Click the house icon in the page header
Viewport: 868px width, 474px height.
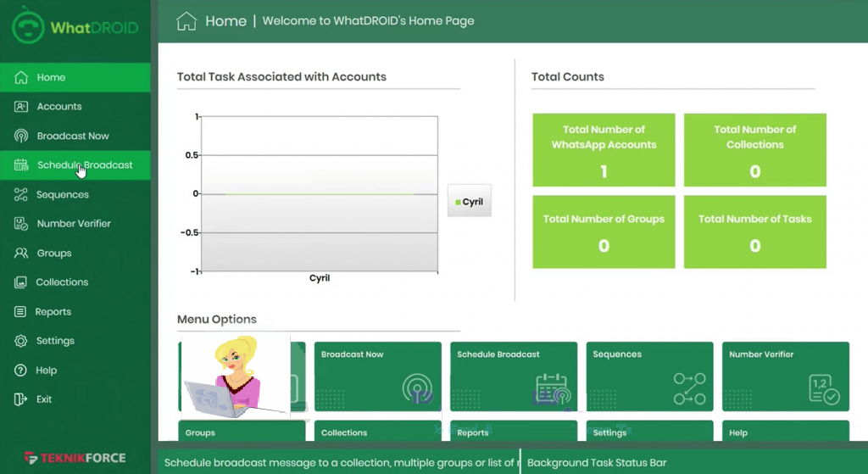186,21
